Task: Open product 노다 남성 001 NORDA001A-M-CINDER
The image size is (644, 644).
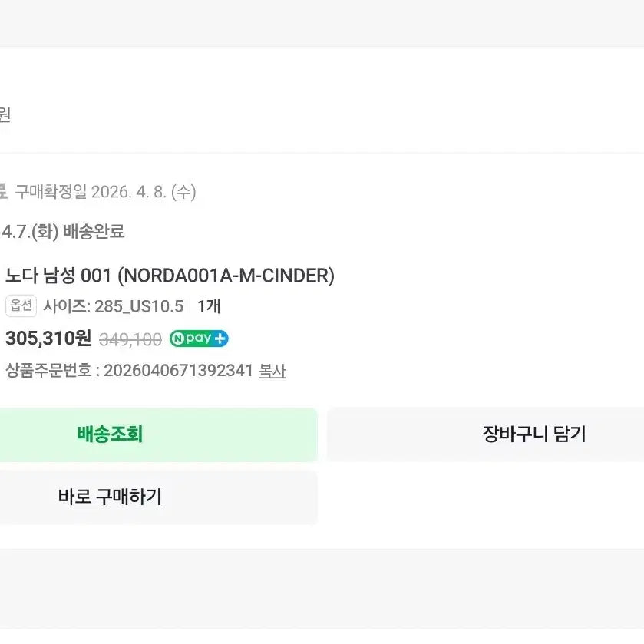Action: (170, 276)
